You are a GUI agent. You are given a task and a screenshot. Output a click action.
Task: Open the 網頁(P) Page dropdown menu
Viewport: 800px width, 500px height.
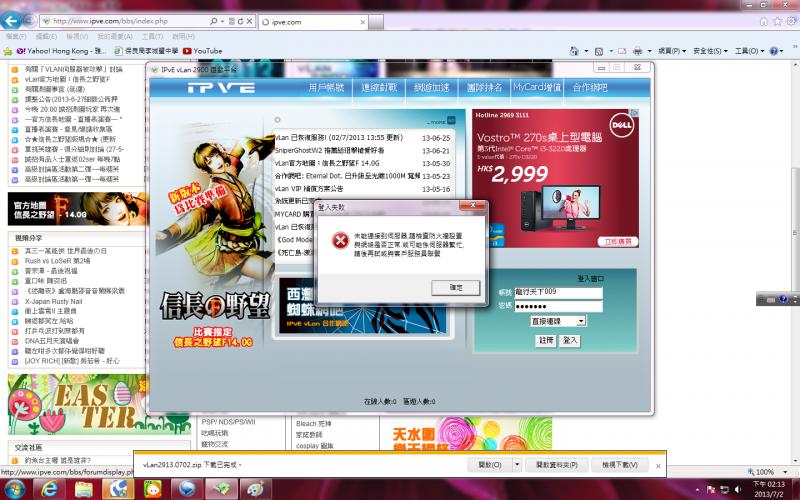click(672, 51)
